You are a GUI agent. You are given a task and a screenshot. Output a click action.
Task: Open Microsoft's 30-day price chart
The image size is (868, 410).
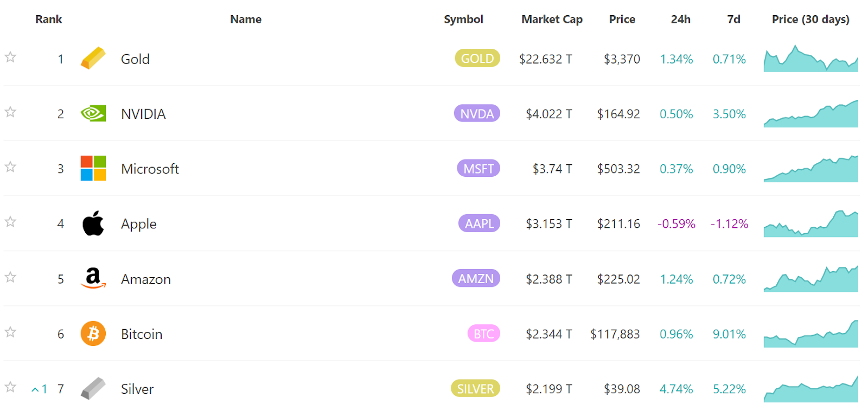pyautogui.click(x=810, y=168)
